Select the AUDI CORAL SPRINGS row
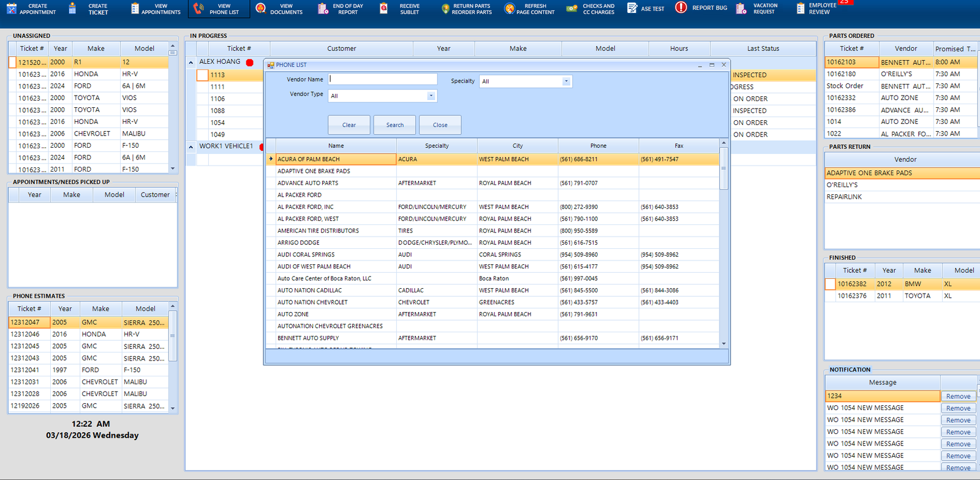 [x=493, y=255]
